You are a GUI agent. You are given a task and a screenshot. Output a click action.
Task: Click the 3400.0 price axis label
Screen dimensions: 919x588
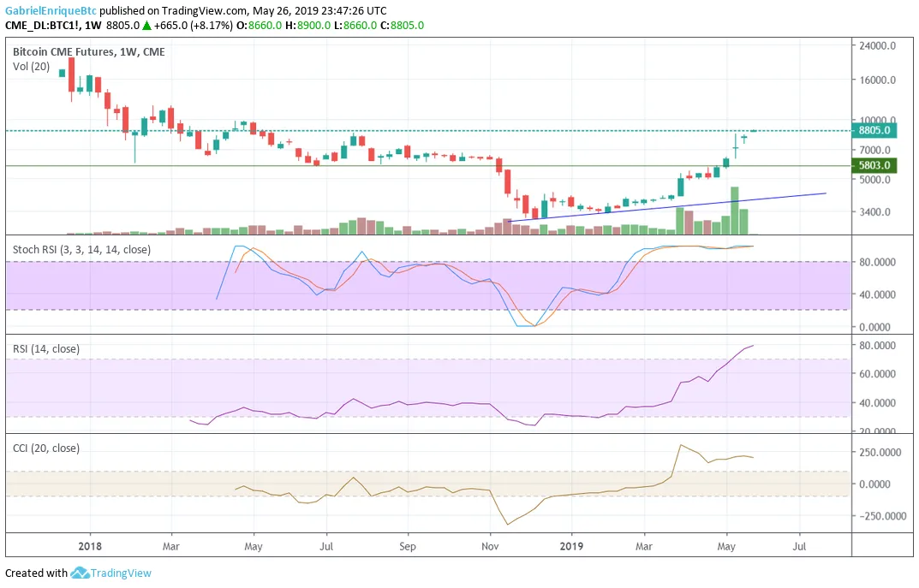875,212
